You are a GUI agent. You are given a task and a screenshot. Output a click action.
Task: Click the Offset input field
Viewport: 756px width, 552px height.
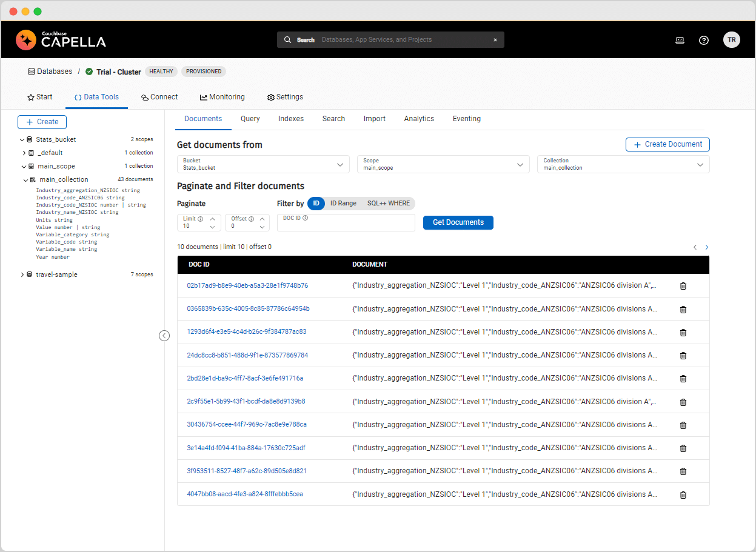(x=243, y=222)
